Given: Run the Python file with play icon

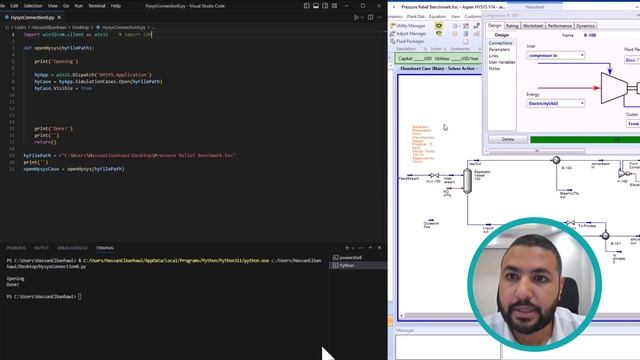Looking at the screenshot, I should pyautogui.click(x=356, y=18).
